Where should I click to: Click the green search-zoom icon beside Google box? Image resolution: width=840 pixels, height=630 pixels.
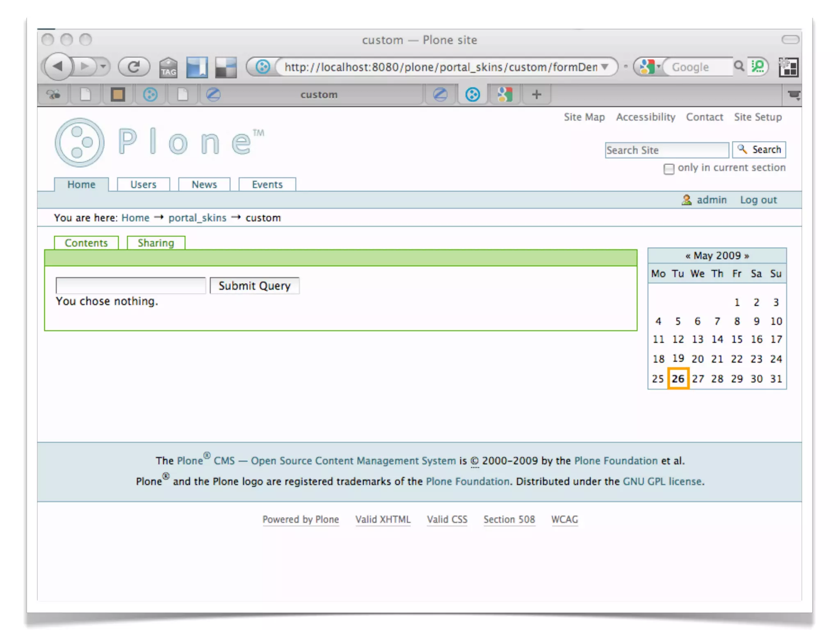(757, 66)
